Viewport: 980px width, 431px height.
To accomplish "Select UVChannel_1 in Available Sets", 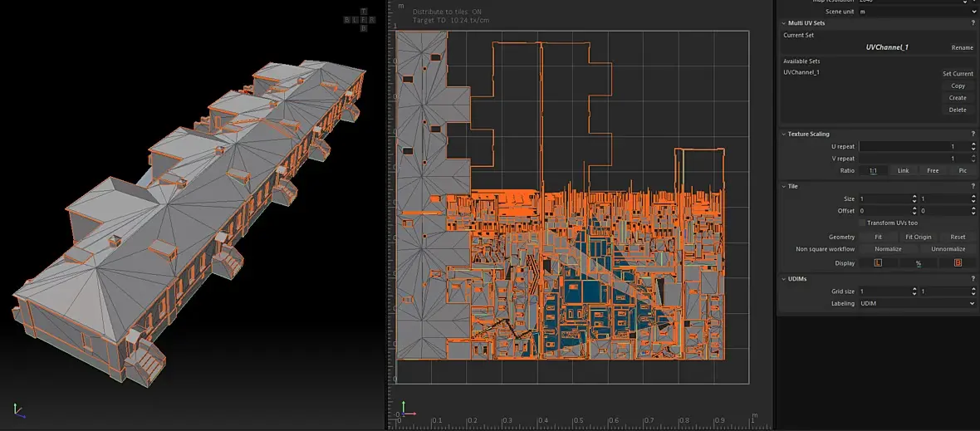I will pos(801,72).
